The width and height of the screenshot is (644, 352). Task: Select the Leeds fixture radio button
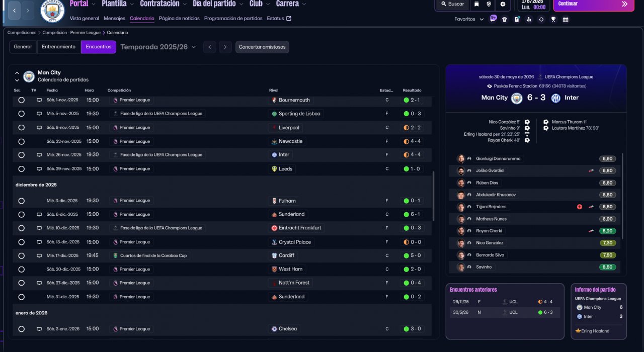[x=21, y=169]
